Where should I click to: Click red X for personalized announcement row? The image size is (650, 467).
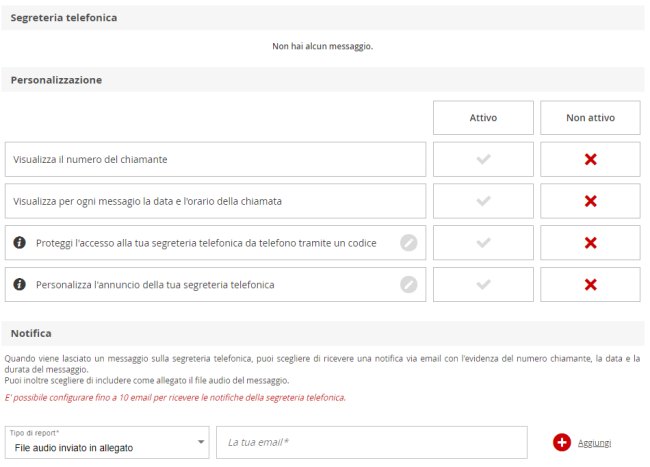coord(590,285)
